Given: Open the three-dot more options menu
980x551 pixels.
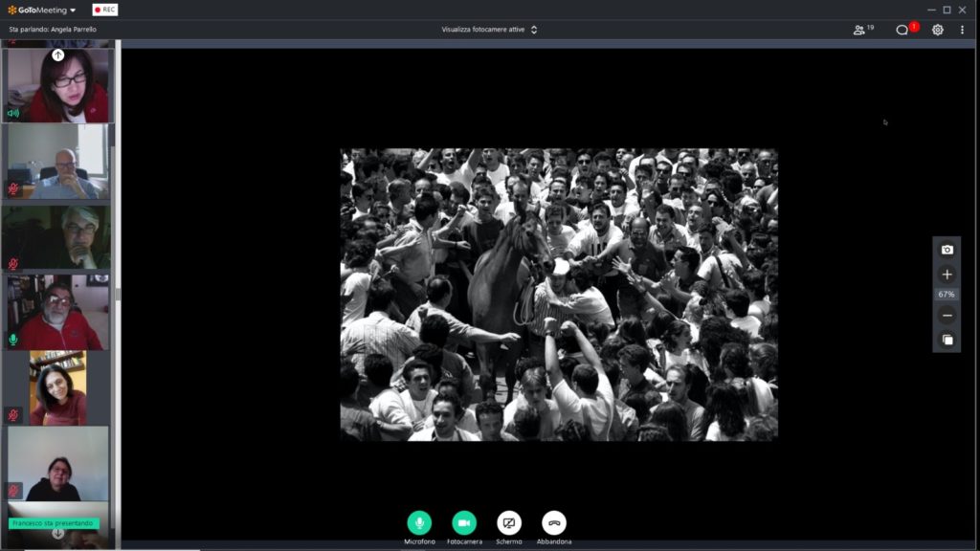Looking at the screenshot, I should pyautogui.click(x=962, y=30).
